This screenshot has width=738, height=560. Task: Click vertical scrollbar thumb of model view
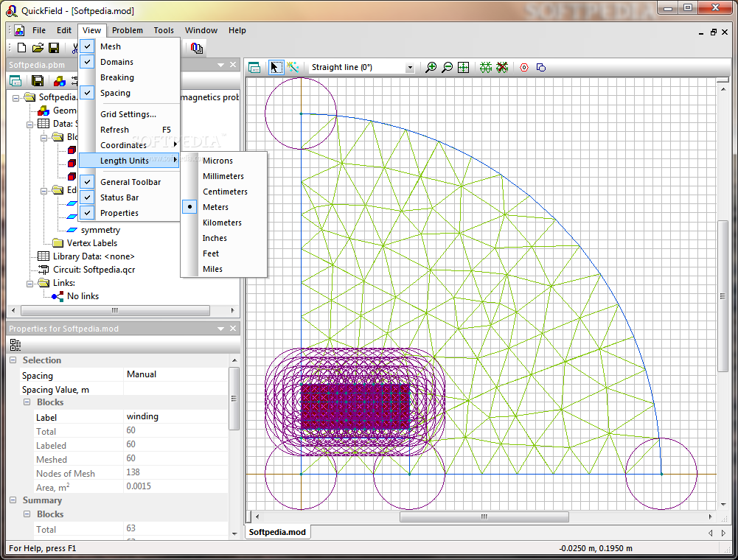[x=723, y=296]
